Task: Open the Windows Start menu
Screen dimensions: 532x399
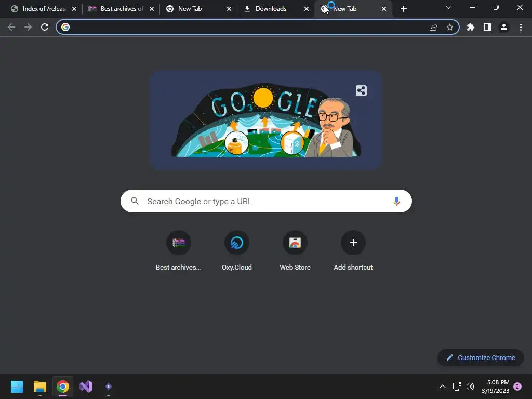Action: 17,387
